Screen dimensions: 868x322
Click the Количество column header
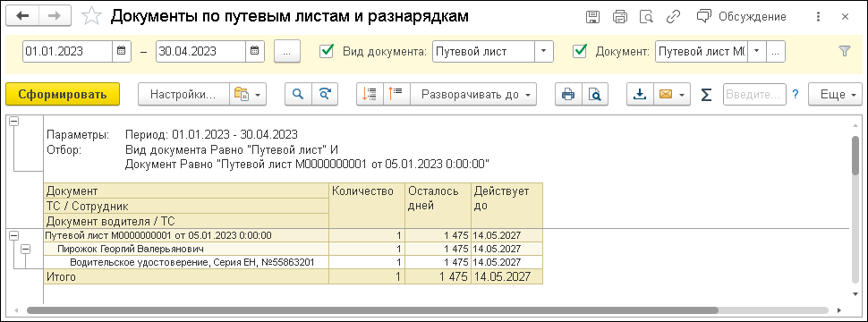(367, 205)
